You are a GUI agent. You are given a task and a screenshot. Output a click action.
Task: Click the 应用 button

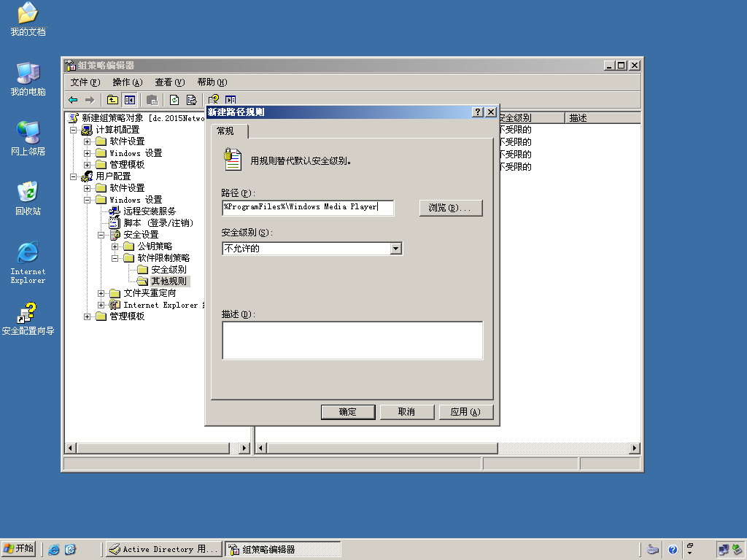pyautogui.click(x=465, y=412)
